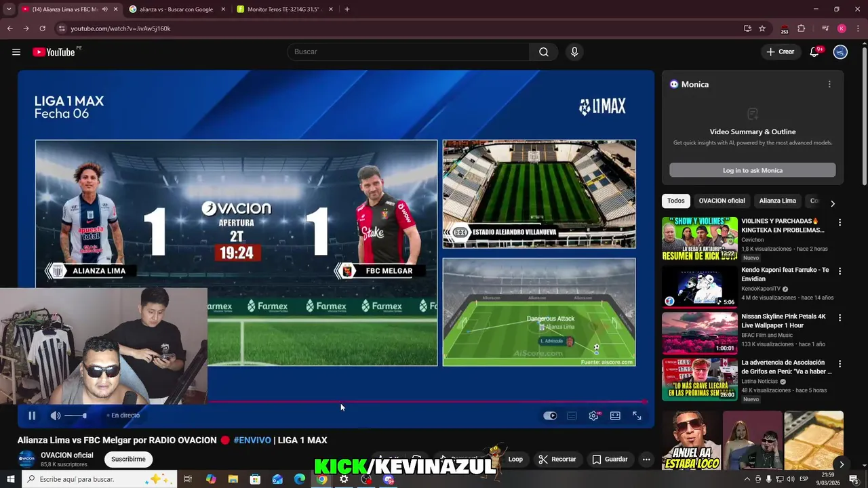Select the Alianza Lima filter chip
The width and height of the screenshot is (868, 488).
pyautogui.click(x=777, y=201)
